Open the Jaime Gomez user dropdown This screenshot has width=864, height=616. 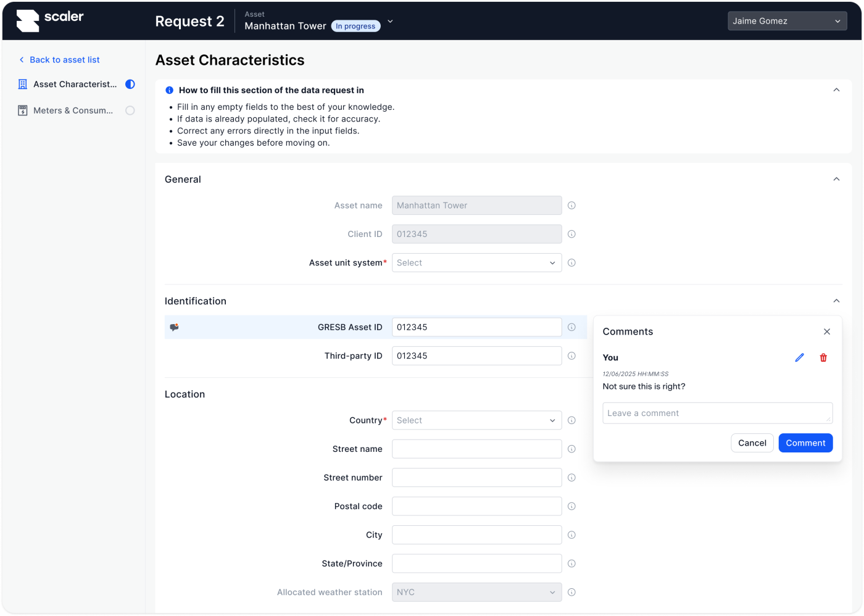(787, 21)
